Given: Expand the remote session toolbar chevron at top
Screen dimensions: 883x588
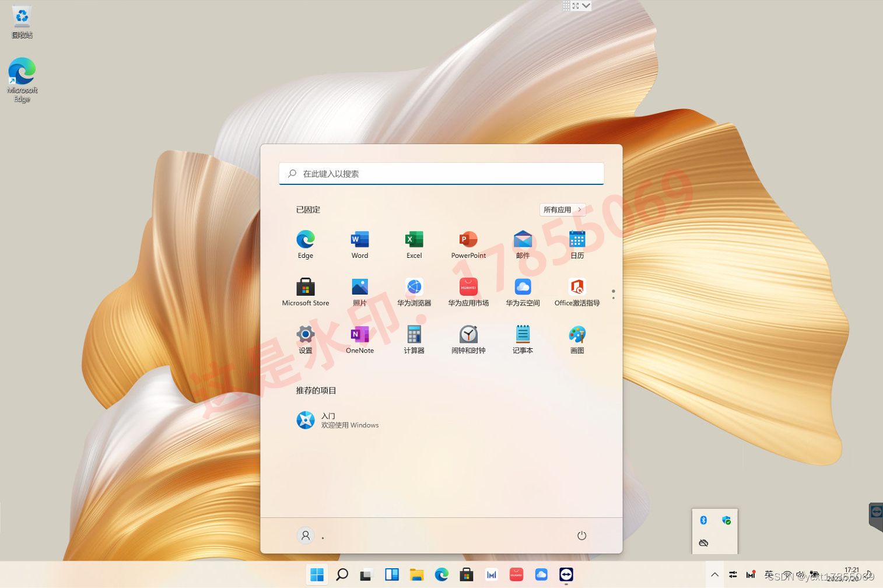Looking at the screenshot, I should click(x=586, y=5).
